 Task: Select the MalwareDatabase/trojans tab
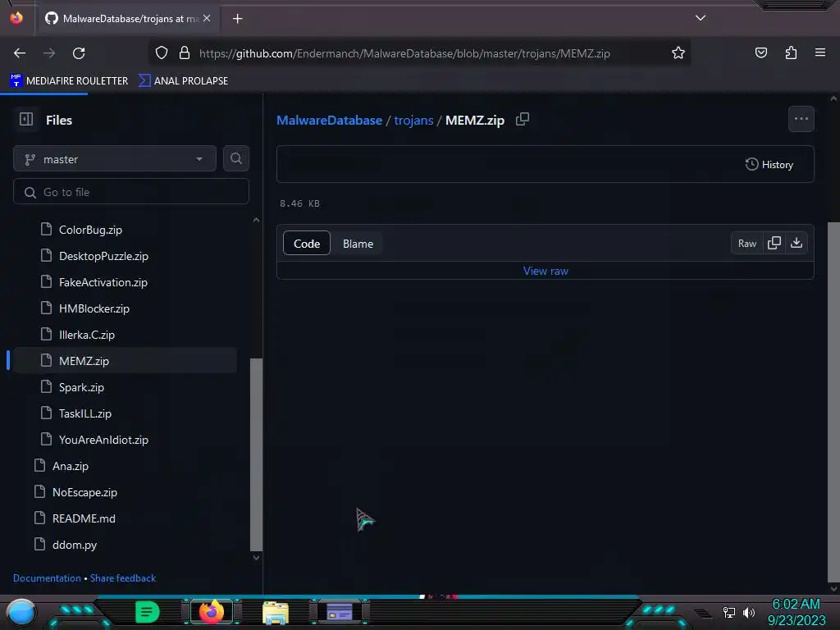coord(127,19)
